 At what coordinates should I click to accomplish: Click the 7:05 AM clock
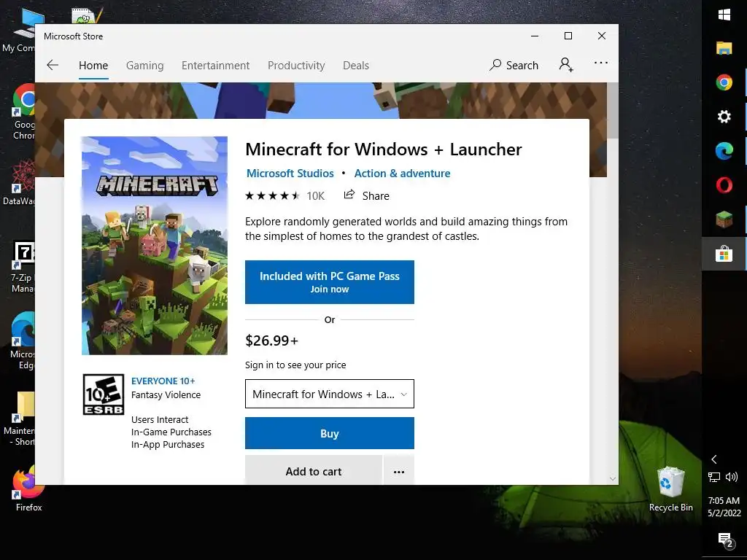[x=724, y=500]
